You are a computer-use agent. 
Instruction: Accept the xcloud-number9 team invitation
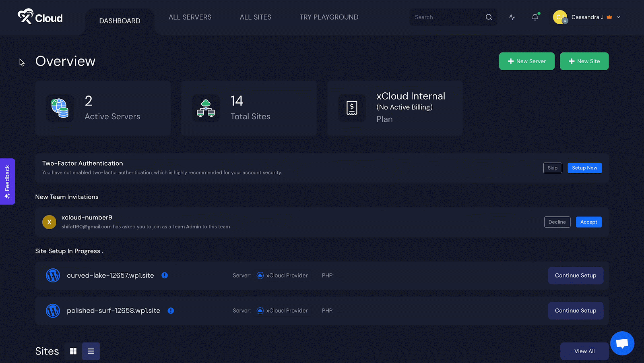[588, 222]
